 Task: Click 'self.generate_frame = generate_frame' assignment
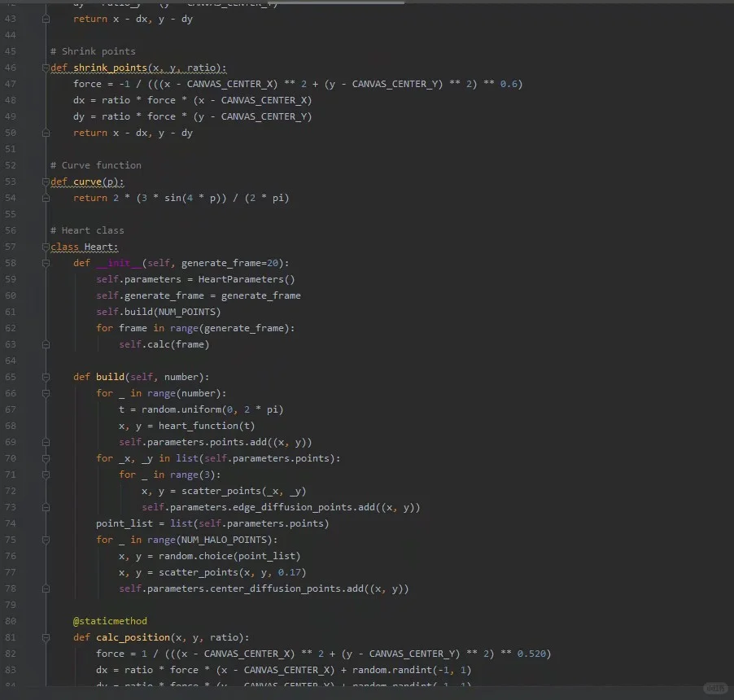[x=199, y=295]
